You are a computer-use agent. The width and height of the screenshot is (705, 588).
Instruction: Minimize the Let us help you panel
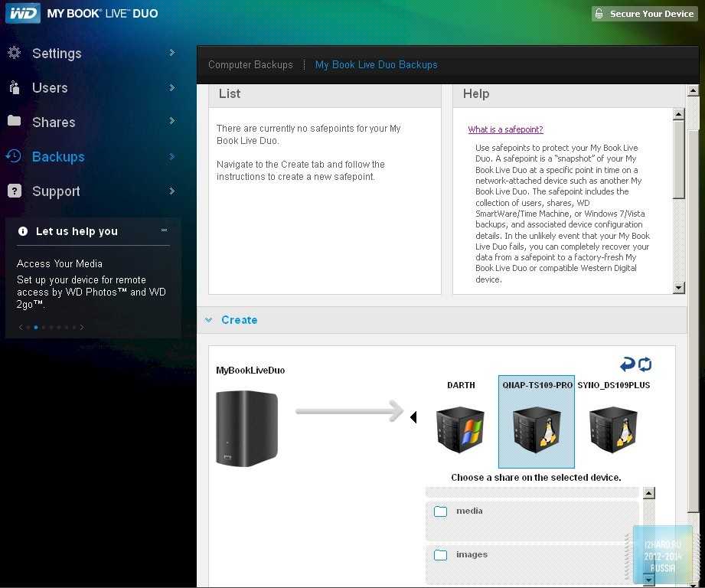(x=164, y=230)
